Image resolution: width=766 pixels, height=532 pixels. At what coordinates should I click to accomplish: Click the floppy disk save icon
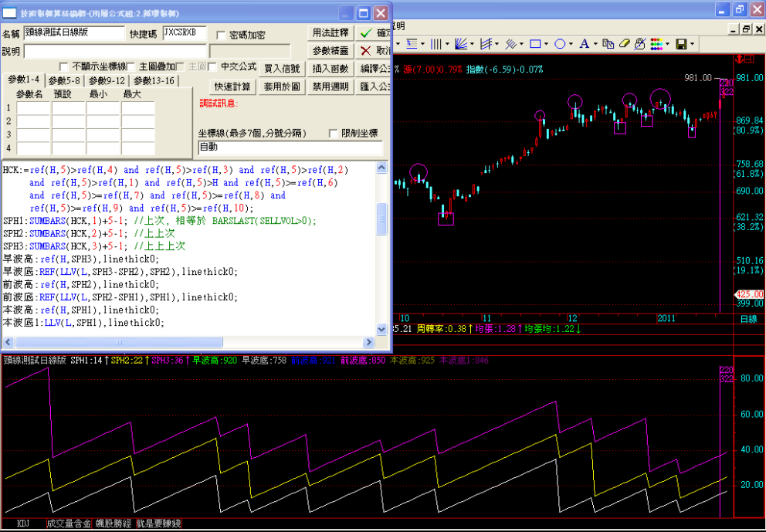(682, 44)
